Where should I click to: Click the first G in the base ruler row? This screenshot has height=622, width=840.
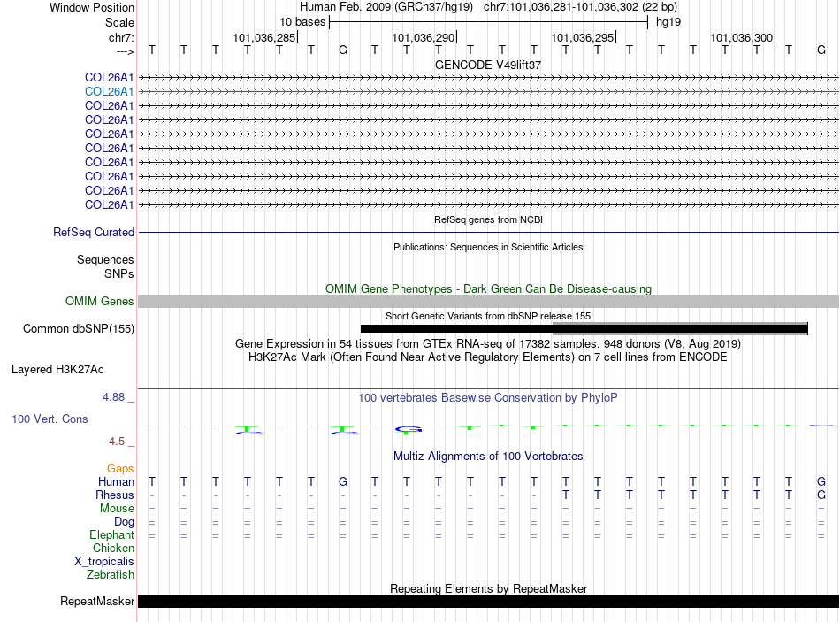coord(343,50)
